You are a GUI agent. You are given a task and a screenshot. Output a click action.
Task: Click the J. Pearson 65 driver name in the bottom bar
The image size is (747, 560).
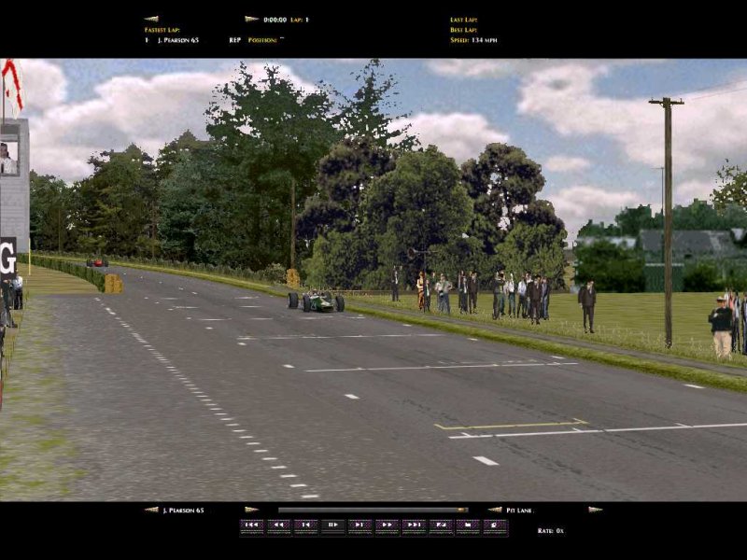tap(183, 510)
